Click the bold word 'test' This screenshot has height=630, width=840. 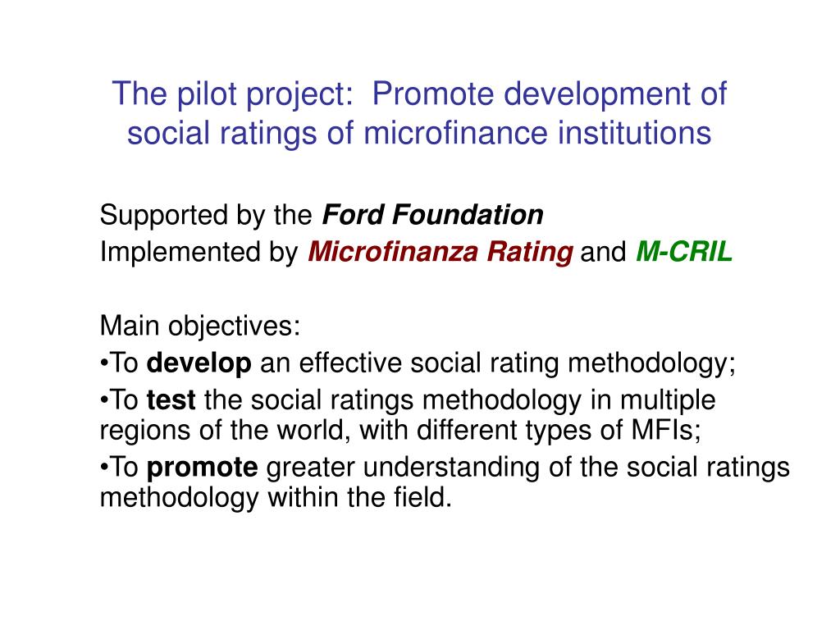171,400
